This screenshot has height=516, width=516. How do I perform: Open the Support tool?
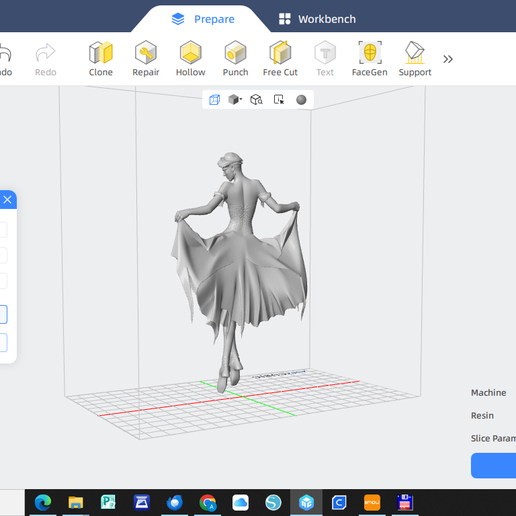pos(415,59)
